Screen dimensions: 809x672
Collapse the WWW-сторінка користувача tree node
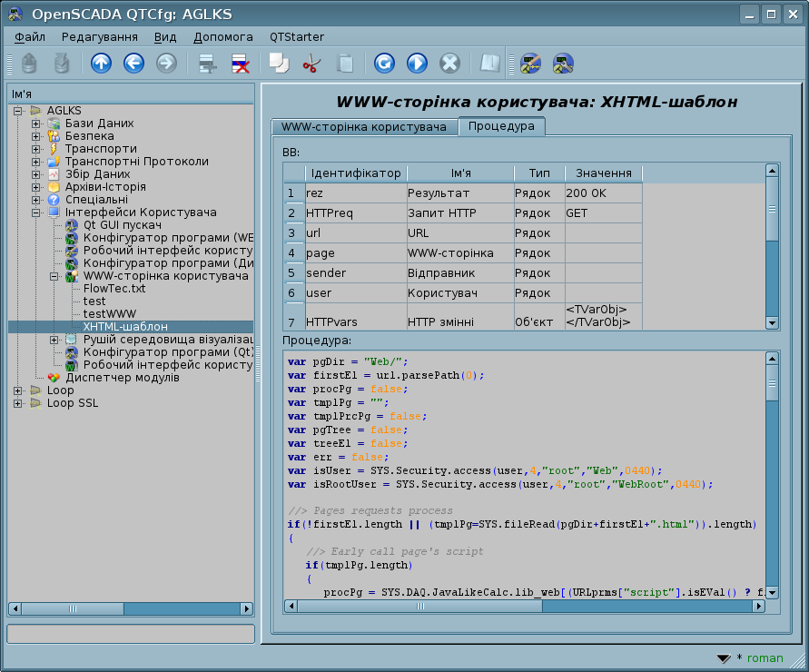[54, 276]
